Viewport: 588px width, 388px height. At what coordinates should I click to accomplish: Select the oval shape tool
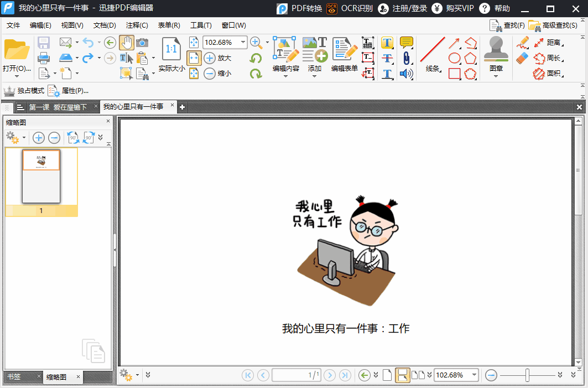(x=455, y=58)
